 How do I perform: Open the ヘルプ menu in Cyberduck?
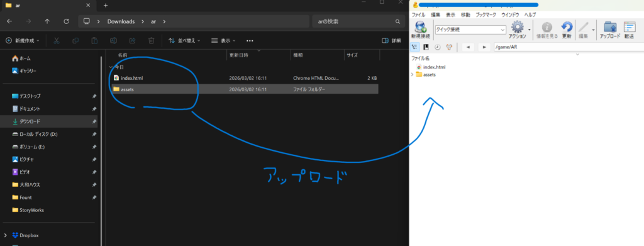530,14
